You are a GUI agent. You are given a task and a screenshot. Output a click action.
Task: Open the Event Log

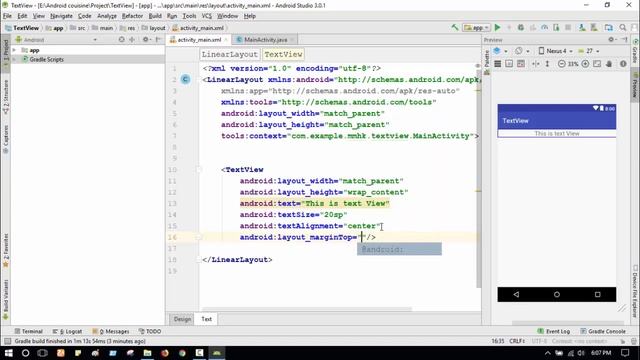(553, 331)
